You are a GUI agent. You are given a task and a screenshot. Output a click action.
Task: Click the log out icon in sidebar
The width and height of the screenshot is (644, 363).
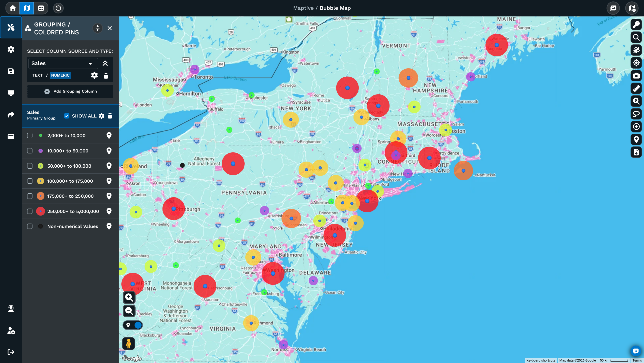click(x=11, y=352)
